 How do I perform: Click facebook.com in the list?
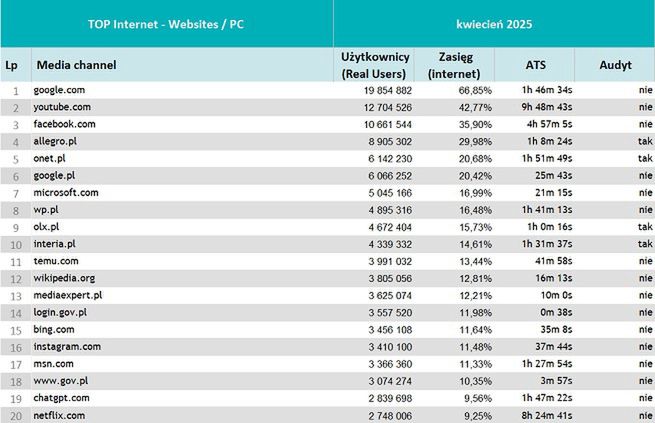tap(67, 124)
